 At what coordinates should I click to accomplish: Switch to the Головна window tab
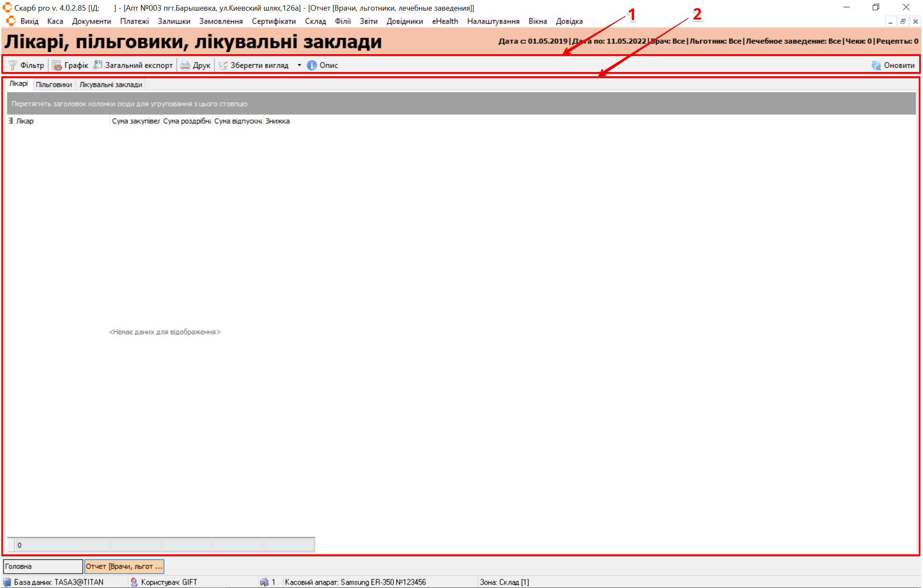coord(43,566)
